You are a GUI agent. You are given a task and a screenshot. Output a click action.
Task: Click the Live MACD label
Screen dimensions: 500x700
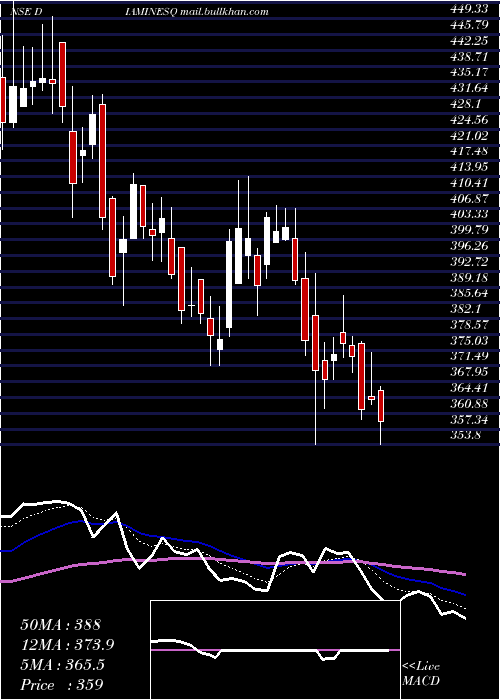coord(421,674)
